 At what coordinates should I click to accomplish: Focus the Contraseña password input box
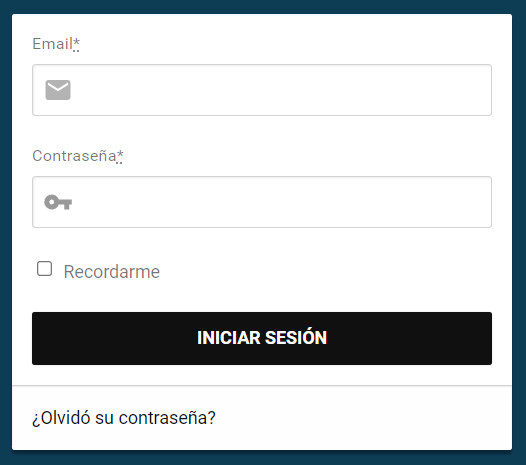coord(262,202)
